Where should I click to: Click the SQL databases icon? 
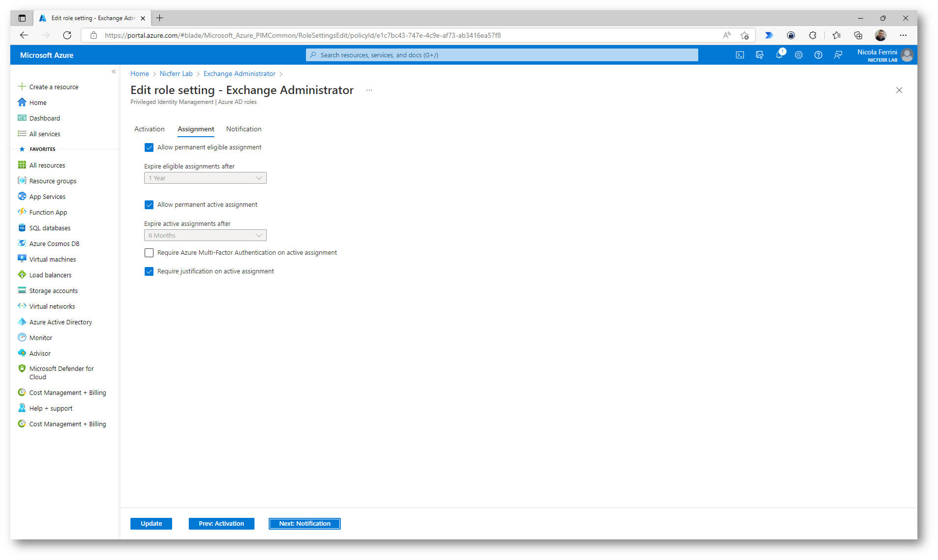(22, 228)
